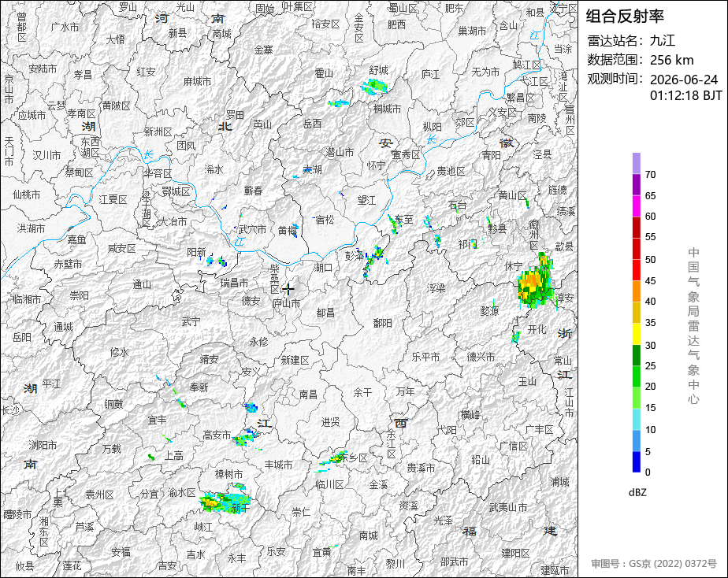Click the data range value 256 km
728x578 pixels.
click(x=671, y=60)
